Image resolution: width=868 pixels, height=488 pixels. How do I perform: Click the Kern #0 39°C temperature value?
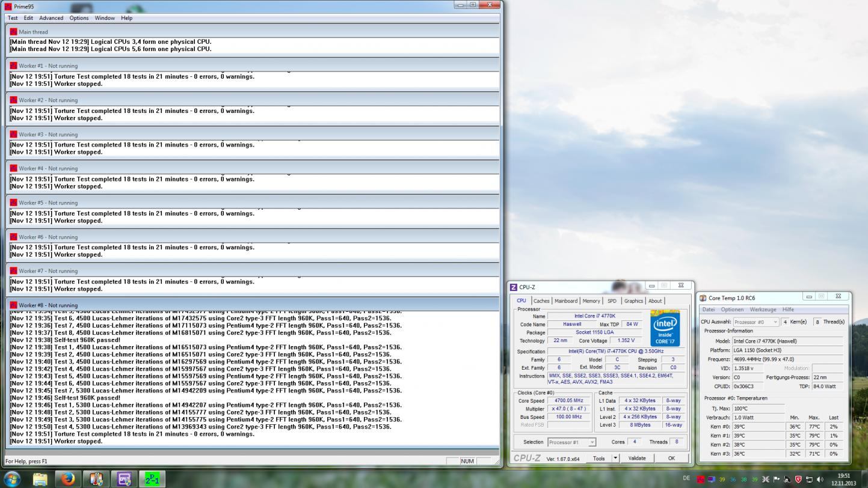[x=759, y=427]
